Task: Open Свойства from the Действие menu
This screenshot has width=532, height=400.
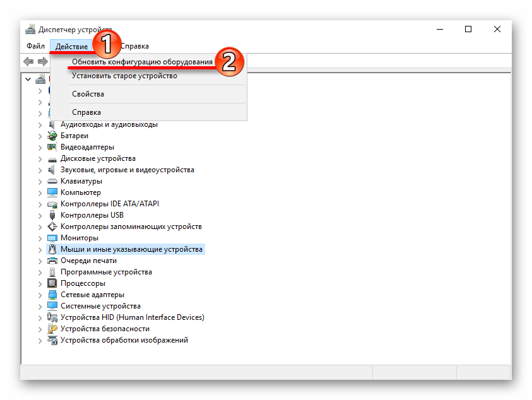Action: click(88, 94)
